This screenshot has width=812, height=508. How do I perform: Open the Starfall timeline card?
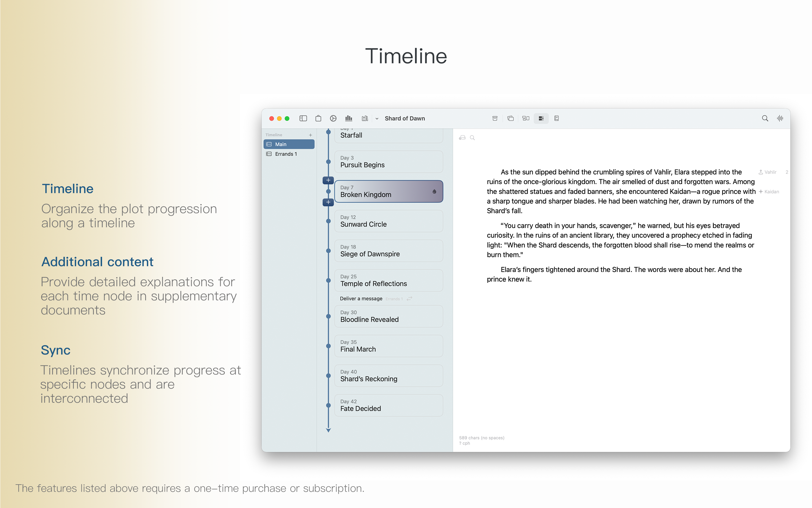pos(389,135)
